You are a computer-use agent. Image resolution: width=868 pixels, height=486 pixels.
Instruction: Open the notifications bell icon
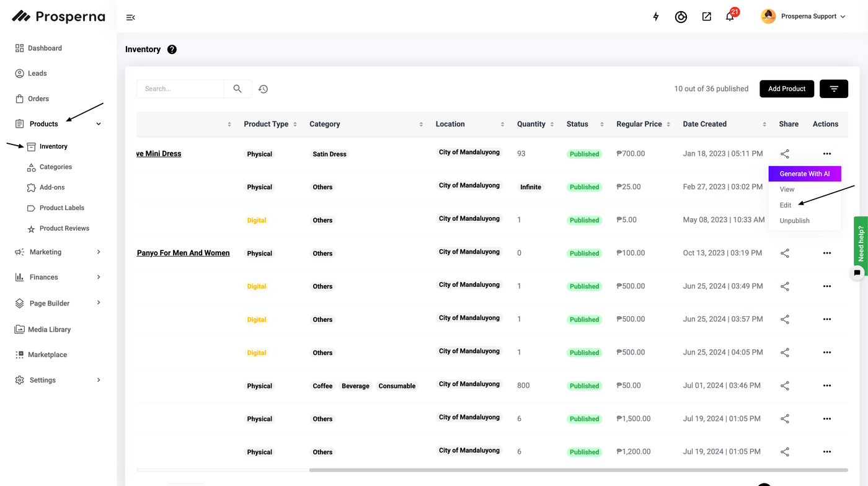730,17
